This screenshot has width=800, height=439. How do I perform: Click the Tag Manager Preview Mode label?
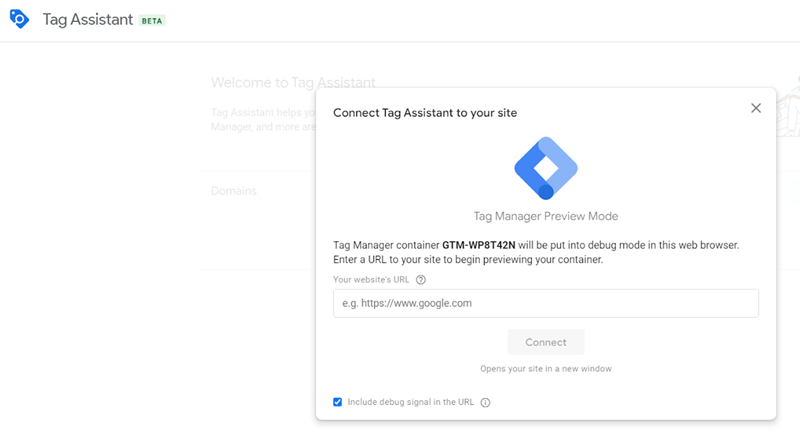545,216
